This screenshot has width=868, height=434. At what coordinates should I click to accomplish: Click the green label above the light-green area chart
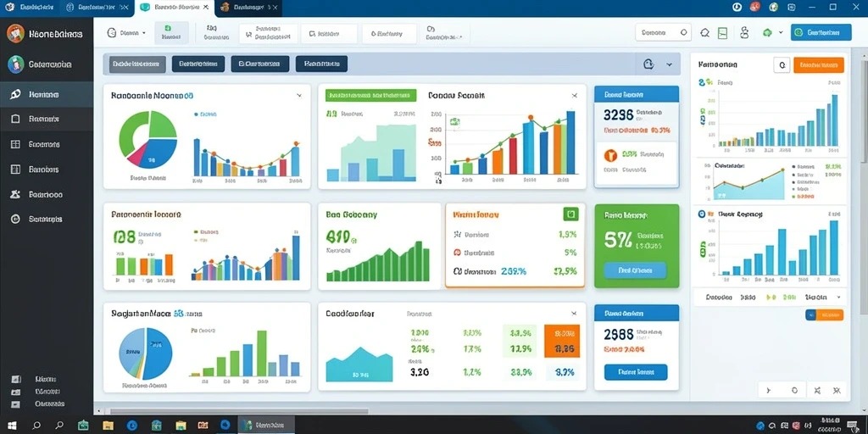pos(371,95)
